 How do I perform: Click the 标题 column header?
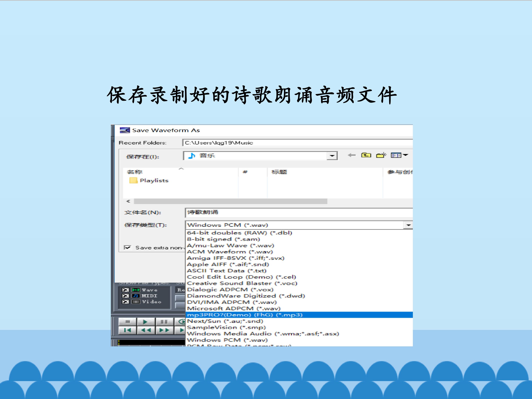[325, 172]
